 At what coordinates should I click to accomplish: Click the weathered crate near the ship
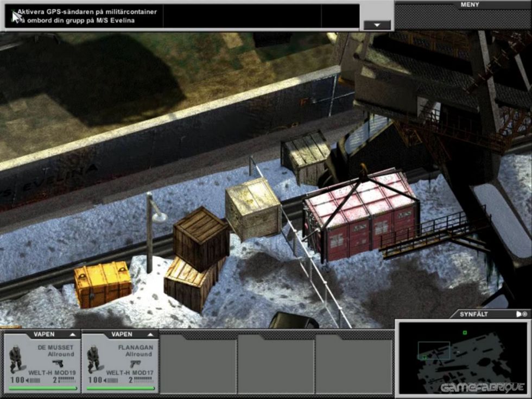(x=306, y=157)
